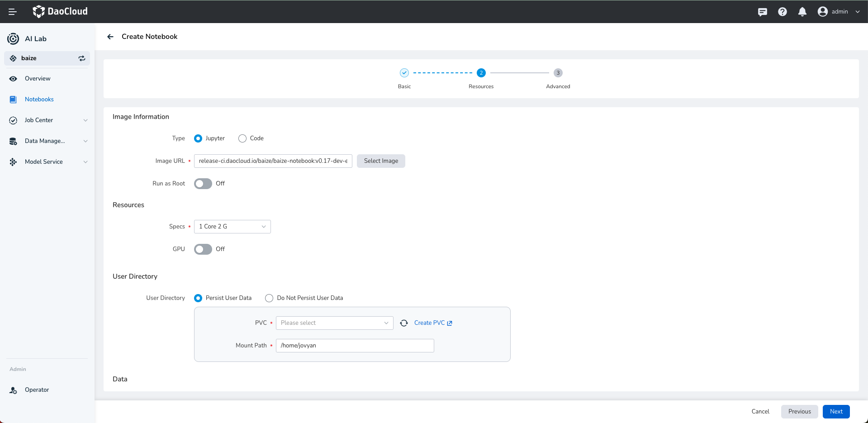Click the back arrow beside Create Notebook
Screen dimensions: 868x423
tap(110, 37)
